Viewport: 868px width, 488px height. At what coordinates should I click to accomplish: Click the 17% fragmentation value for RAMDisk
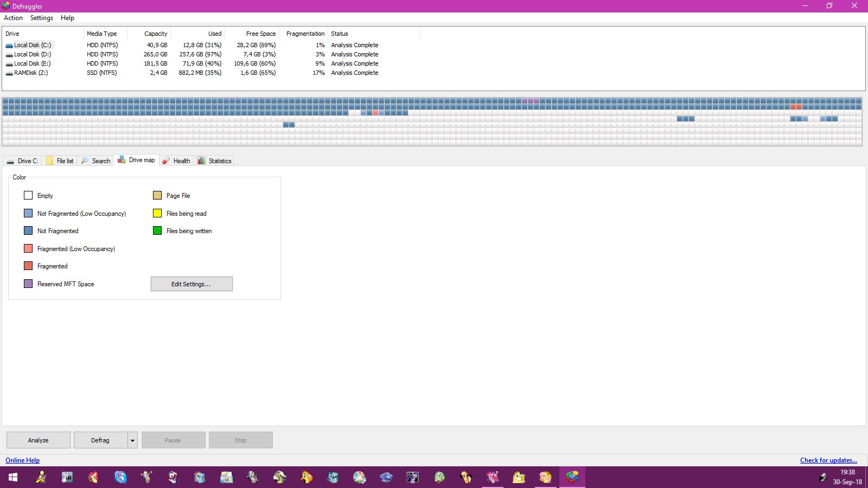(319, 73)
